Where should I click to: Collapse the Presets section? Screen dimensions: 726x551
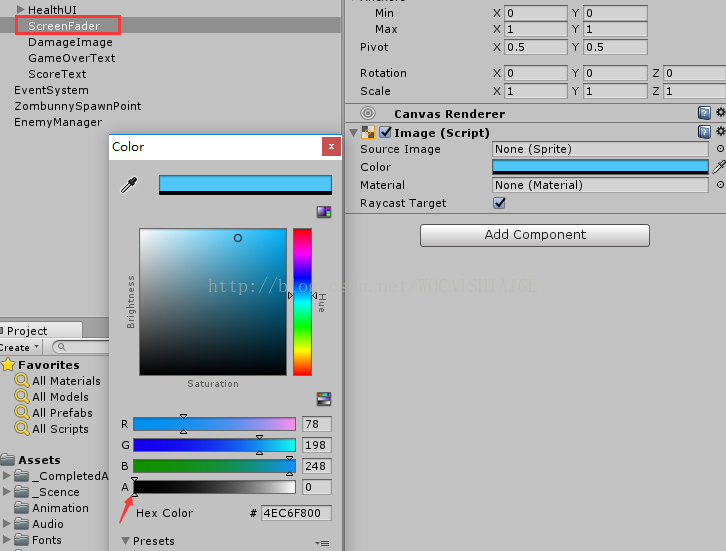click(x=125, y=540)
